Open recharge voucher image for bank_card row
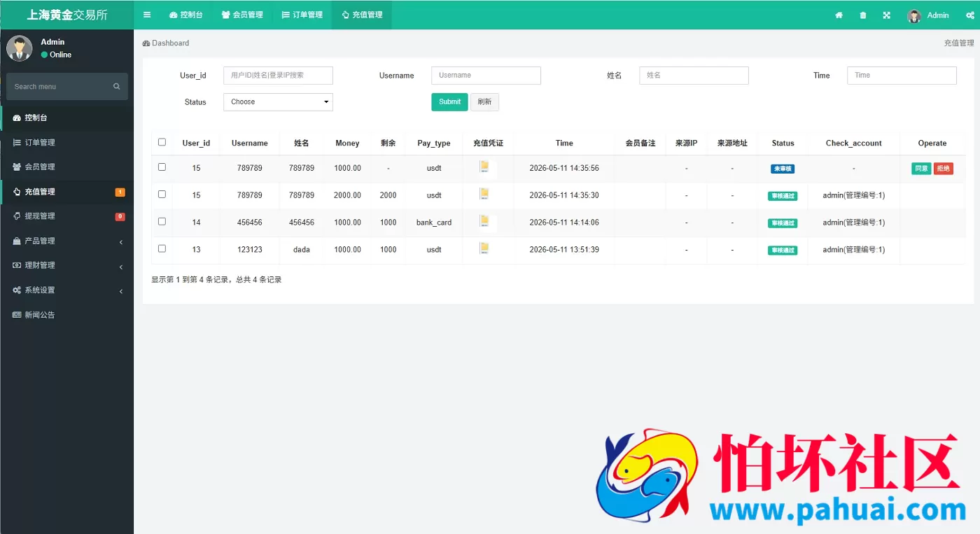The image size is (980, 534). pyautogui.click(x=484, y=221)
